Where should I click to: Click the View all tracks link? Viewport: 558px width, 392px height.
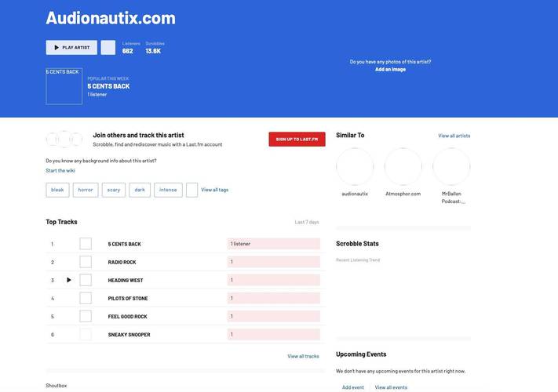click(x=303, y=356)
